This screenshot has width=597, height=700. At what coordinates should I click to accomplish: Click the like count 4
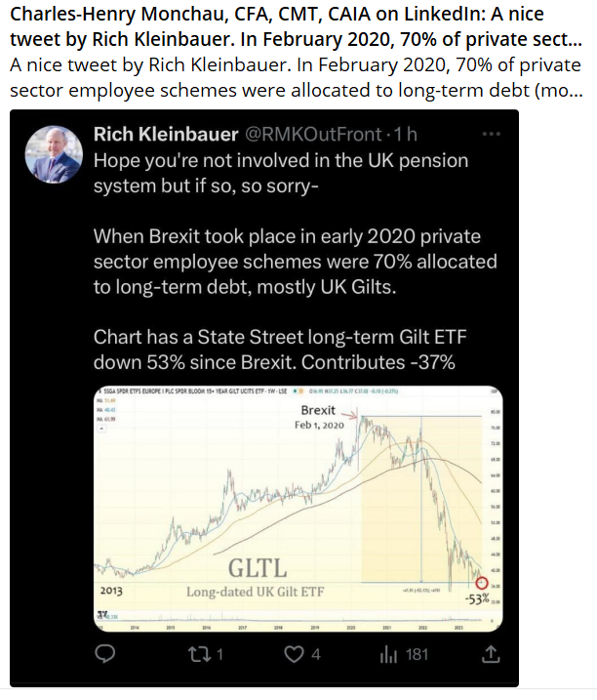315,654
